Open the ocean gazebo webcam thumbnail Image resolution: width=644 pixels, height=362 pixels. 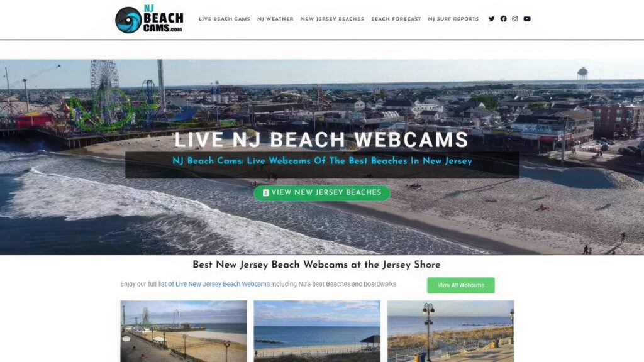(317, 331)
